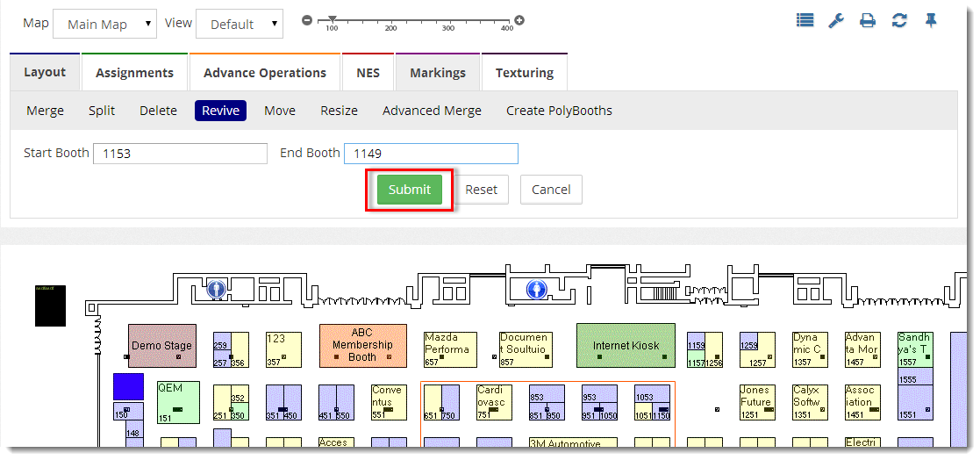Open the list view icon

tap(805, 20)
